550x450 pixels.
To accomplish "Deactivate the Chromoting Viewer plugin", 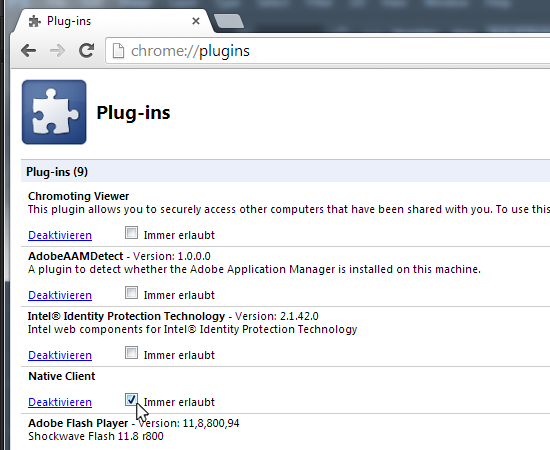I will point(60,235).
